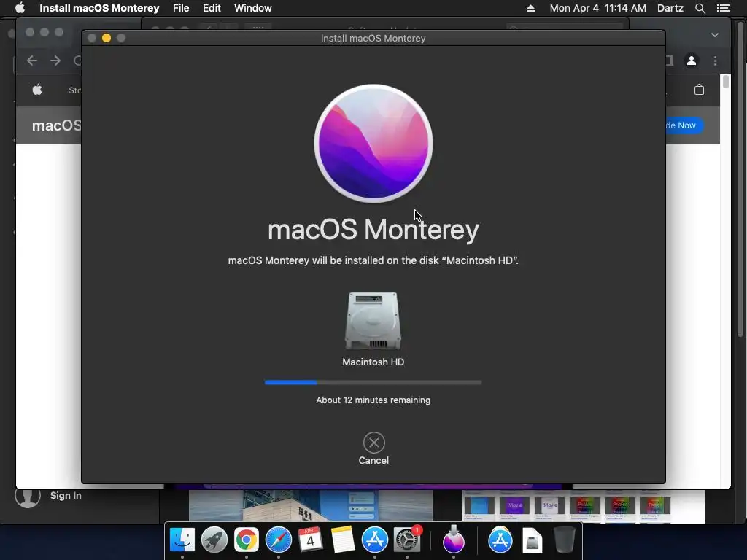Image resolution: width=747 pixels, height=560 pixels.
Task: Open the File menu
Action: coord(181,8)
